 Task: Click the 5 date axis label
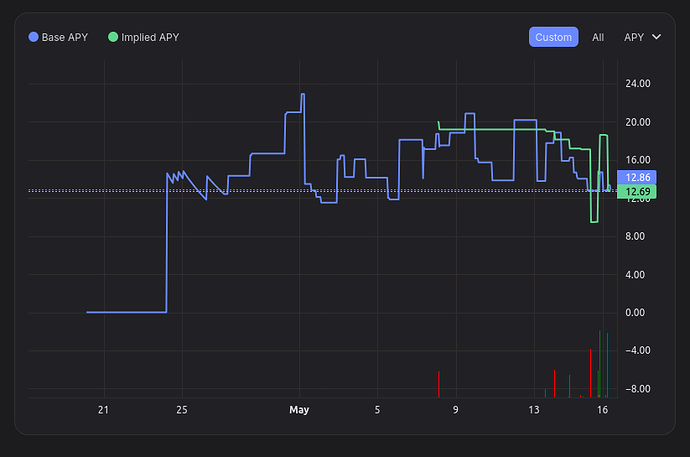[x=377, y=410]
